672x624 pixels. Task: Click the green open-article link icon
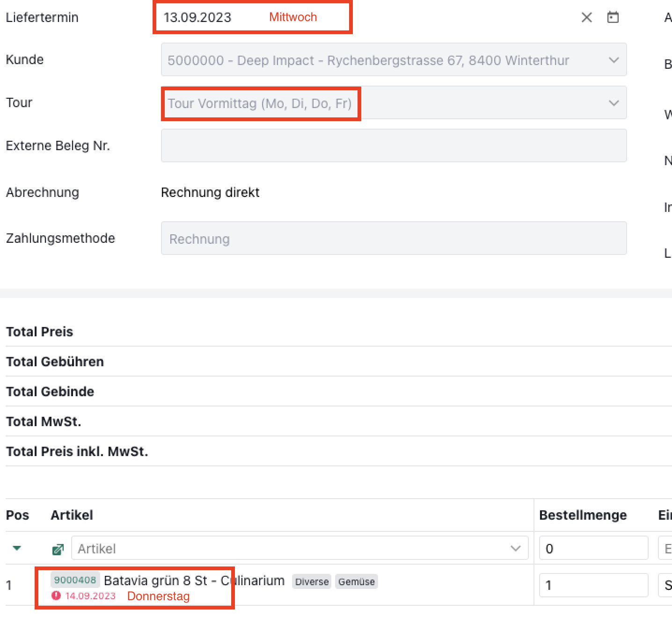click(58, 549)
